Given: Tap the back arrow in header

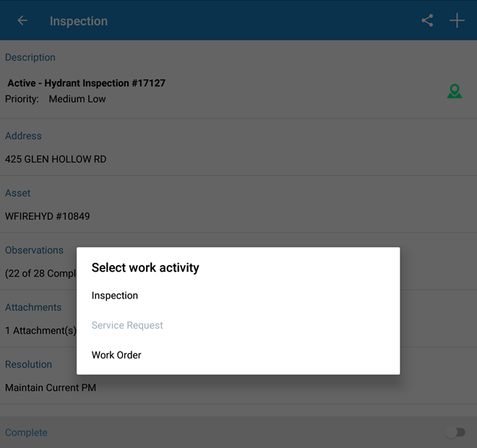Looking at the screenshot, I should (22, 21).
